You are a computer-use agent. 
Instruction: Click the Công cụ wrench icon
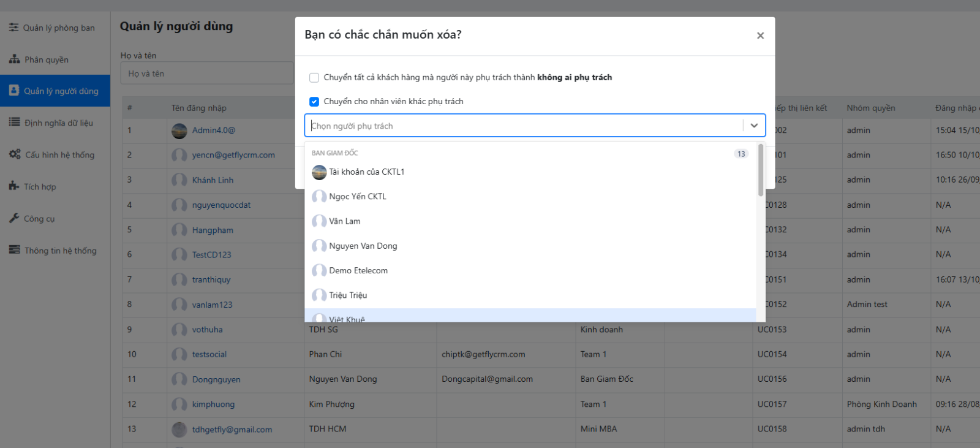point(14,218)
